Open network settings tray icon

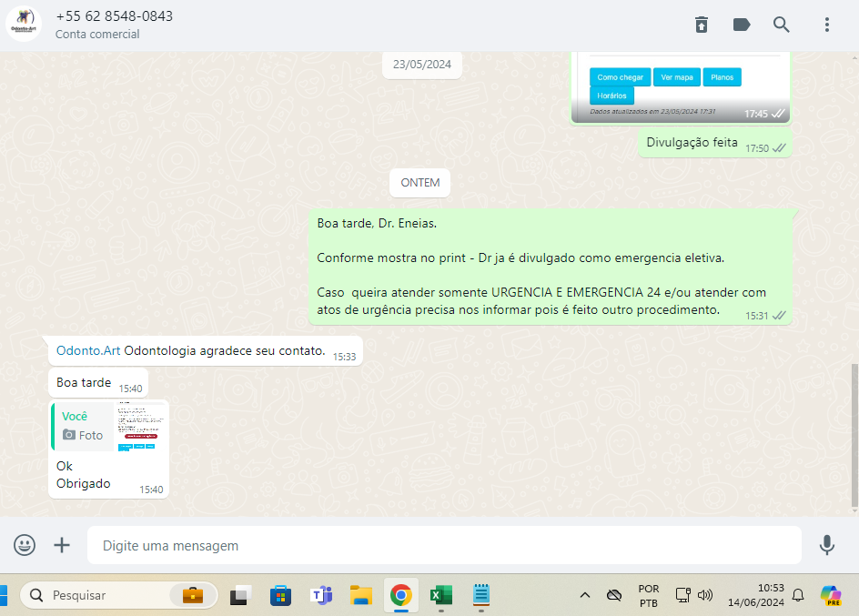point(682,595)
